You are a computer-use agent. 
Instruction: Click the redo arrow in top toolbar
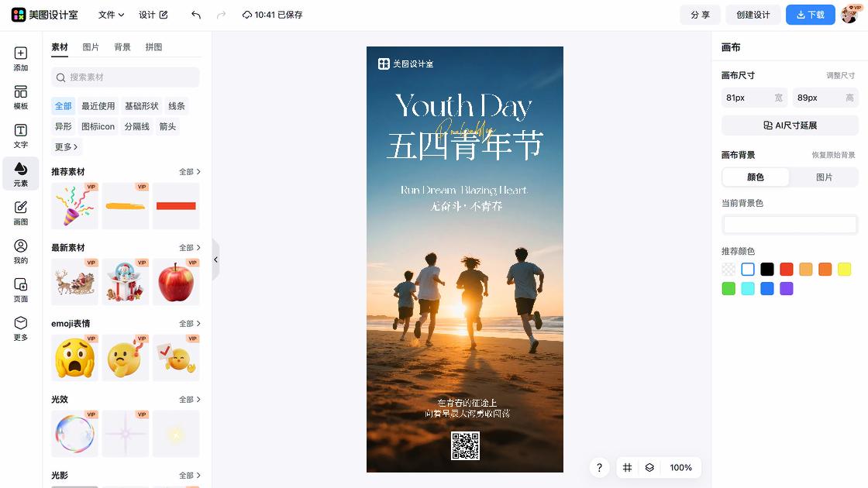tap(221, 15)
